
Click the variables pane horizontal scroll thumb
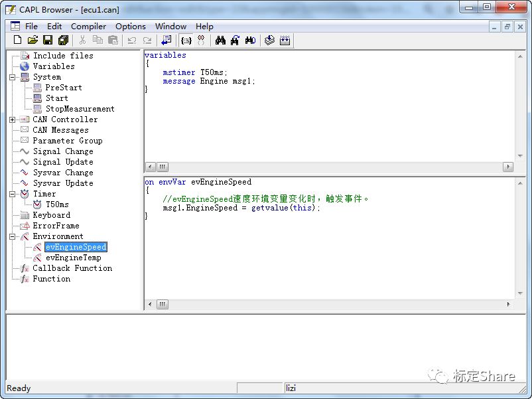163,167
